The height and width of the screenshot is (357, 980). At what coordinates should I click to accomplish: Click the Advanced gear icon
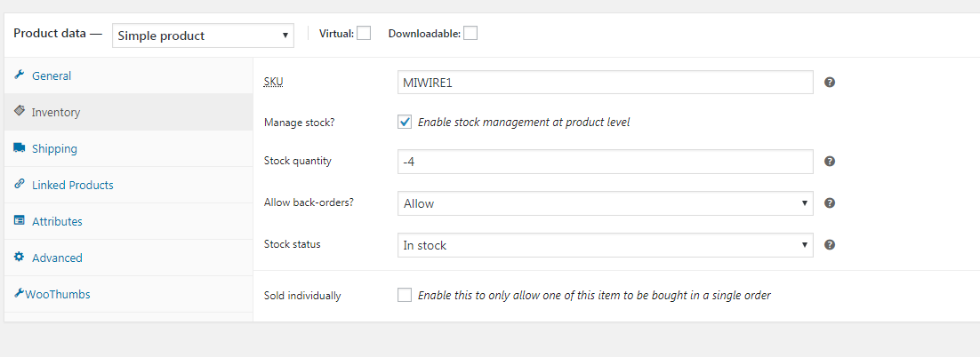pyautogui.click(x=19, y=258)
